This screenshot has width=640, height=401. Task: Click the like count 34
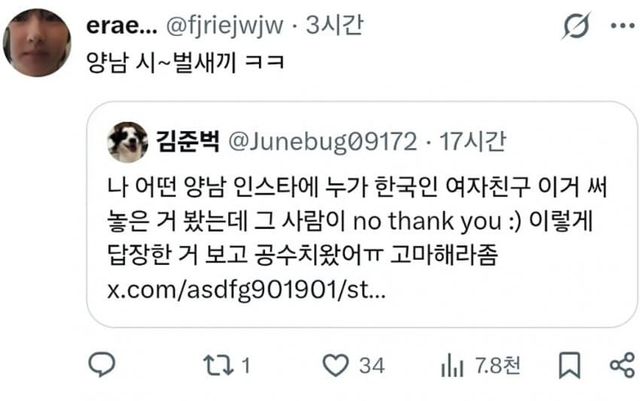pos(371,365)
